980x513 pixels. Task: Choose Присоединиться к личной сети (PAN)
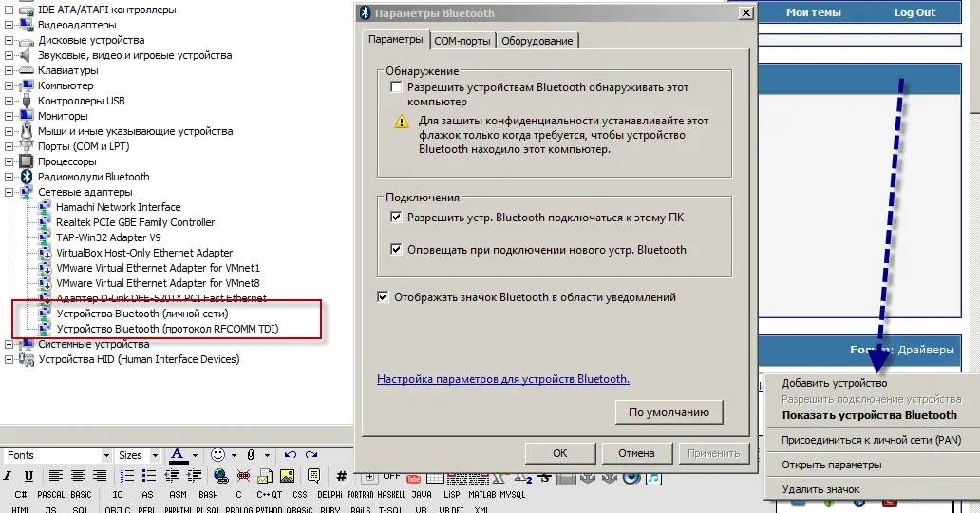tap(871, 440)
